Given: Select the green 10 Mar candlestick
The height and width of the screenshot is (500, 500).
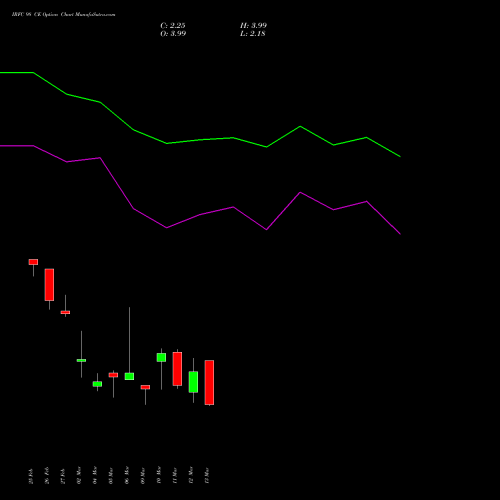Looking at the screenshot, I should 161,357.
